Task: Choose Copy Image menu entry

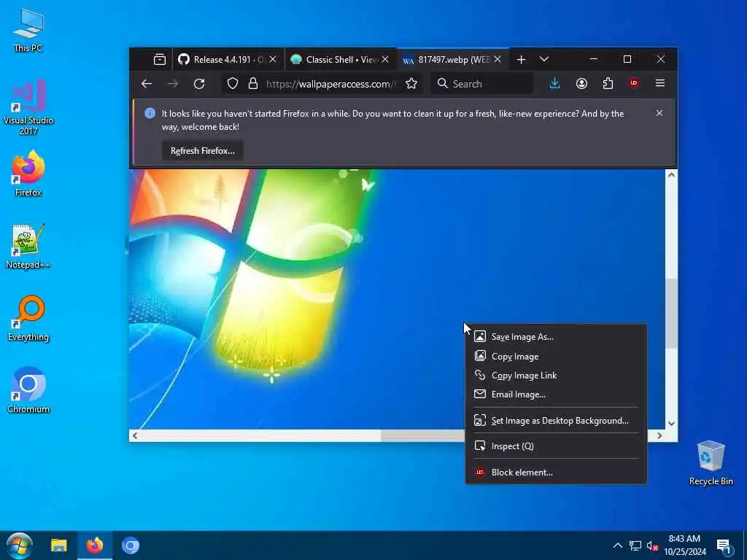Action: click(556, 356)
